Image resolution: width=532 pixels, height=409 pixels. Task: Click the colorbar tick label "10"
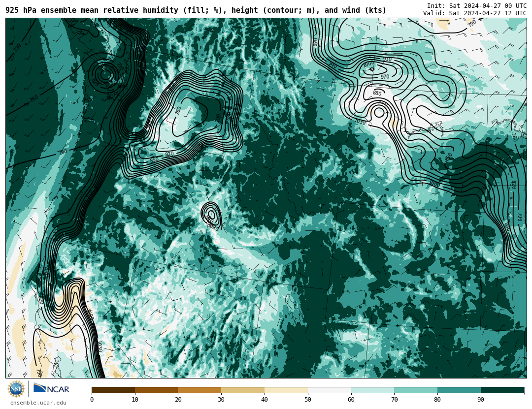[135, 400]
